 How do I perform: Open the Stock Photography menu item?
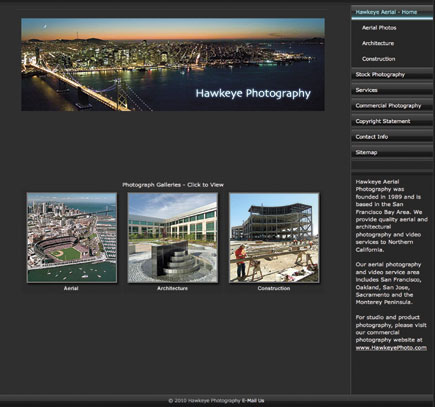392,75
